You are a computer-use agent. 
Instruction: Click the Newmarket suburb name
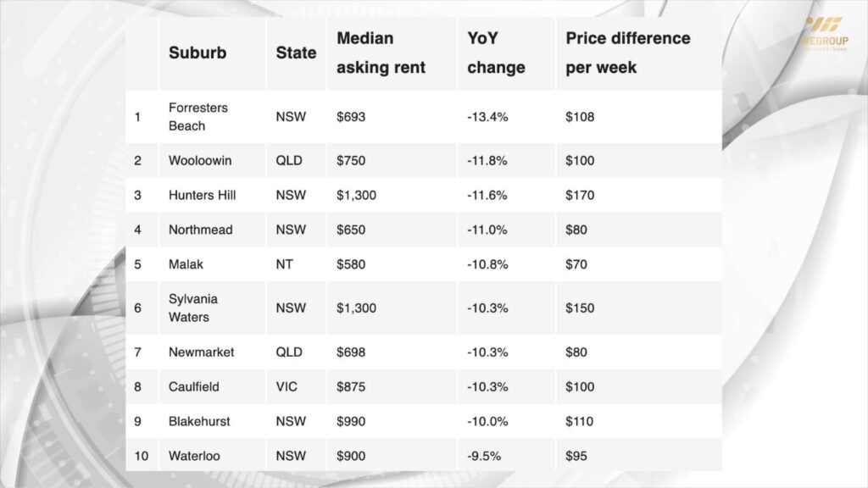(x=201, y=352)
